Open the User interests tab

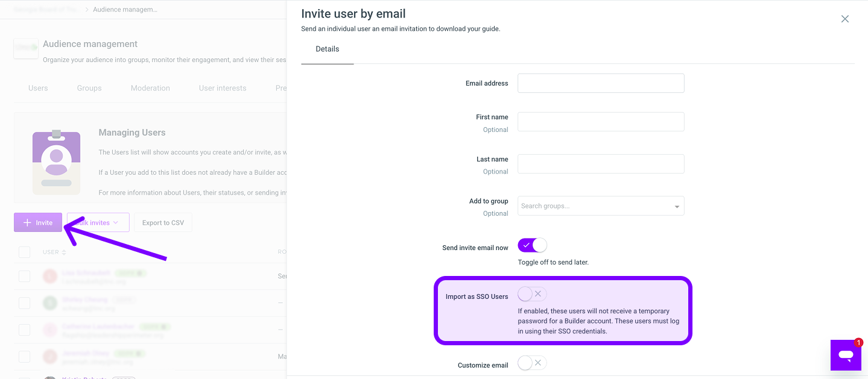[x=223, y=88]
